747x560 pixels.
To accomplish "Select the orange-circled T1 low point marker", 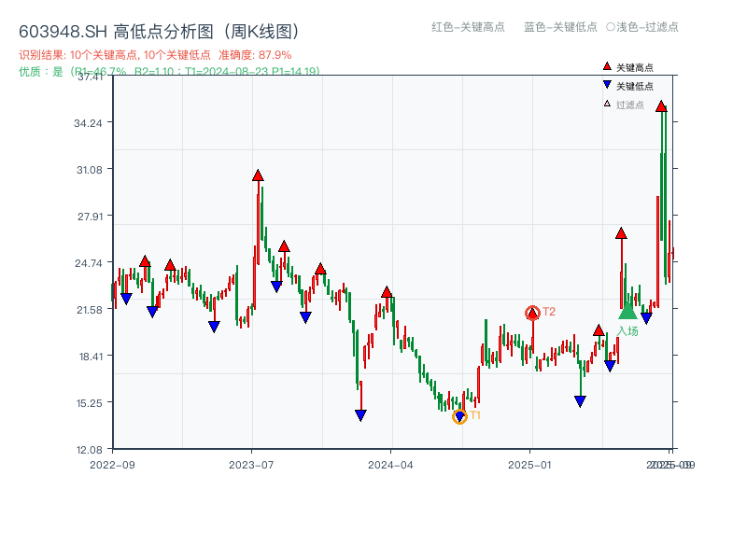I will coord(459,414).
